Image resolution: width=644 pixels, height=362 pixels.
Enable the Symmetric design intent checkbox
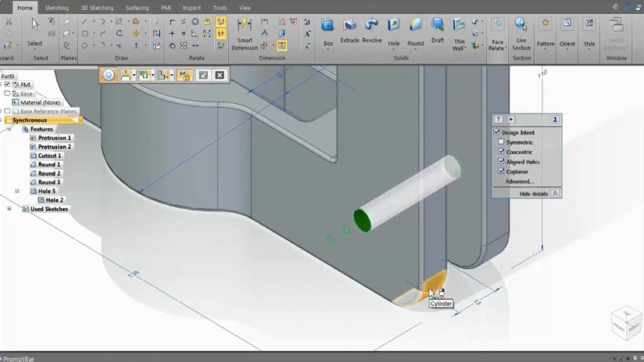pyautogui.click(x=501, y=142)
